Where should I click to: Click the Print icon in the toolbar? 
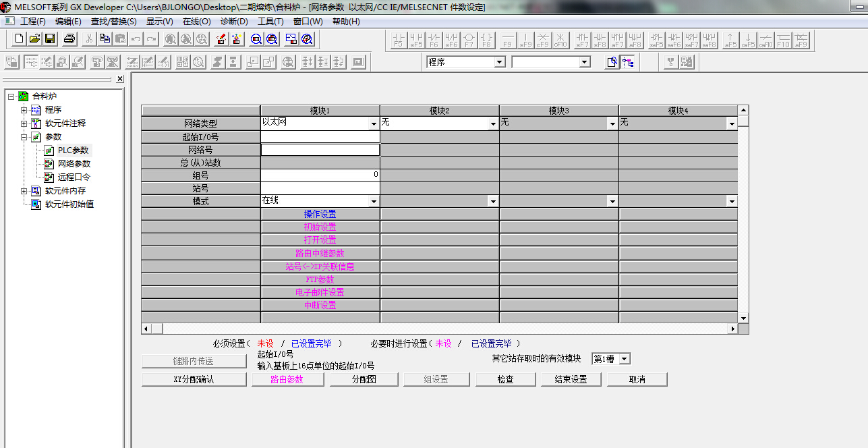(x=69, y=39)
